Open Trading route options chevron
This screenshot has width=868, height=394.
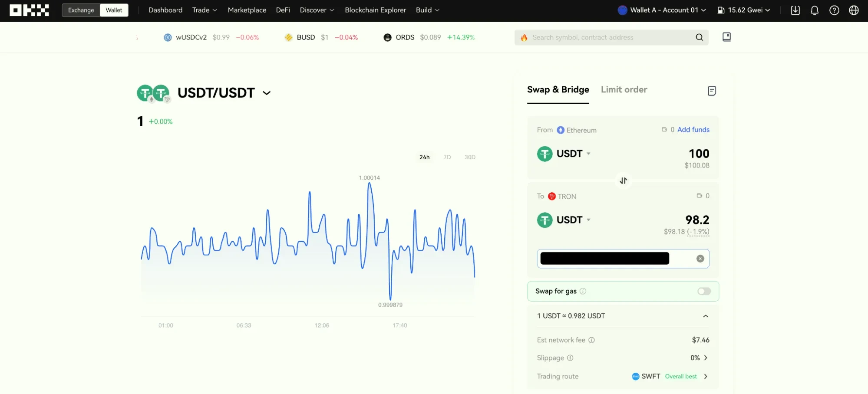tap(706, 376)
